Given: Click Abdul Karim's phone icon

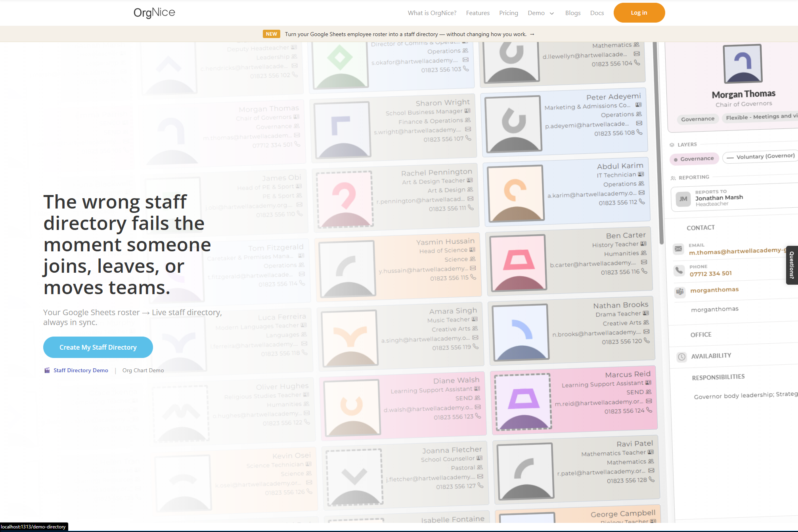Looking at the screenshot, I should [642, 202].
